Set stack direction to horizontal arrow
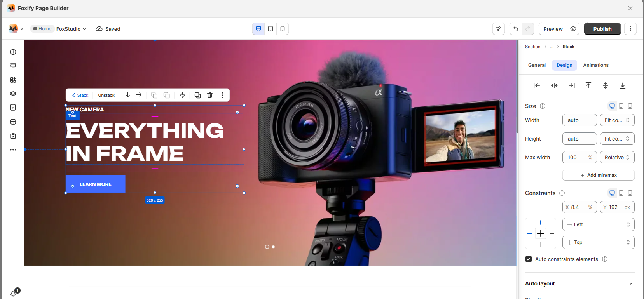Screen dimensions: 644x299 click(x=139, y=95)
